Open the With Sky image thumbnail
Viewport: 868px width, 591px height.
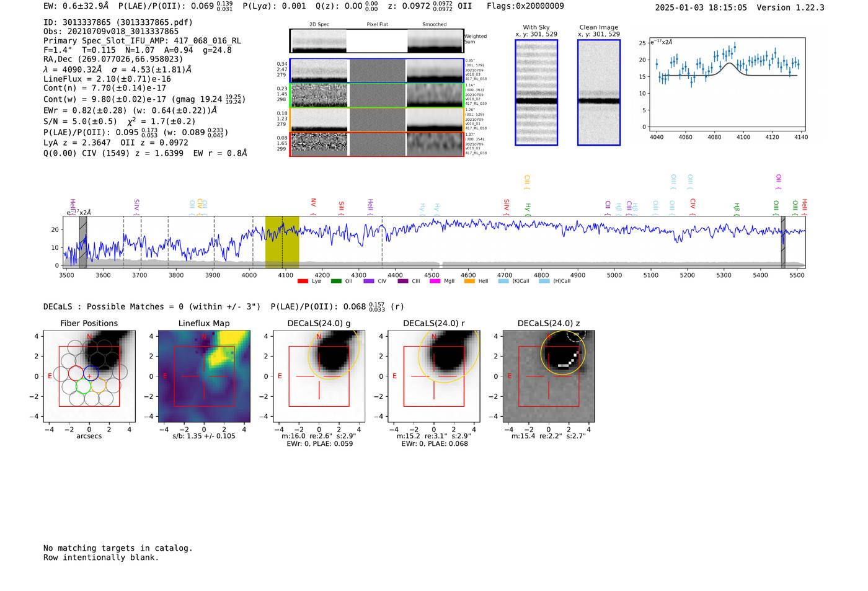pos(536,92)
